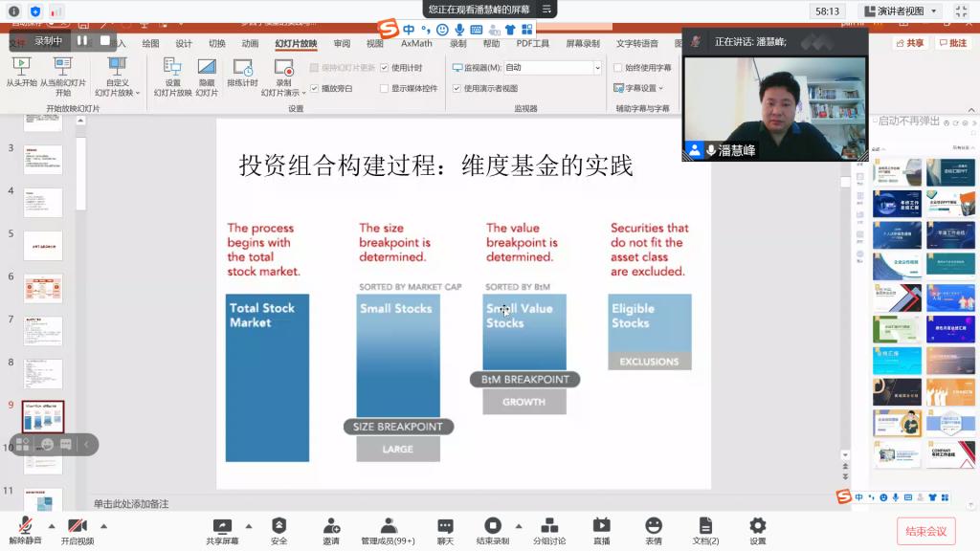The image size is (980, 551).
Task: Open the 监视器 monitor dropdown
Action: [x=598, y=68]
